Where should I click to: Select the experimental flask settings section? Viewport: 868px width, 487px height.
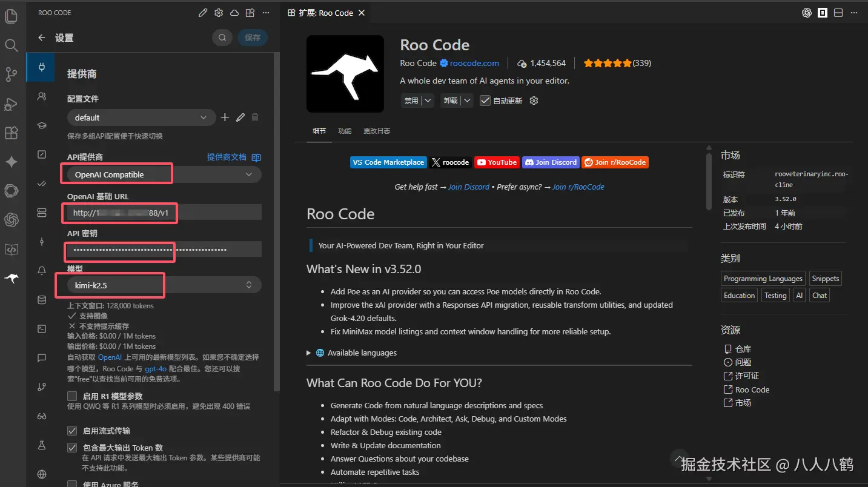[x=42, y=445]
